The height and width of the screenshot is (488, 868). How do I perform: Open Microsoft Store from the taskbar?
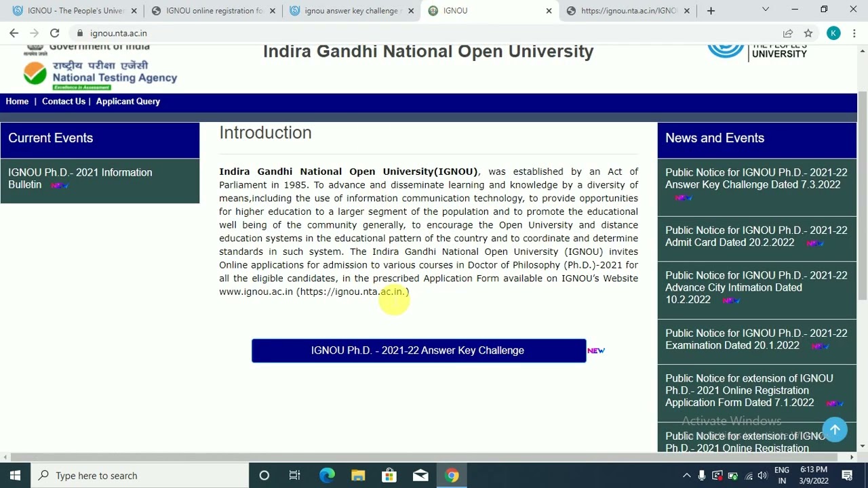[389, 476]
